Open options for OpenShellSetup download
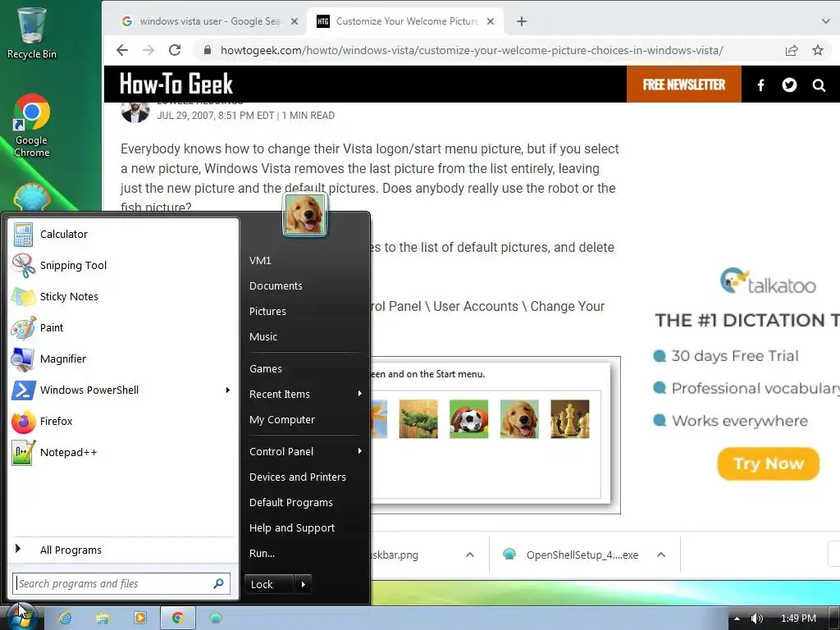This screenshot has height=630, width=840. [661, 555]
